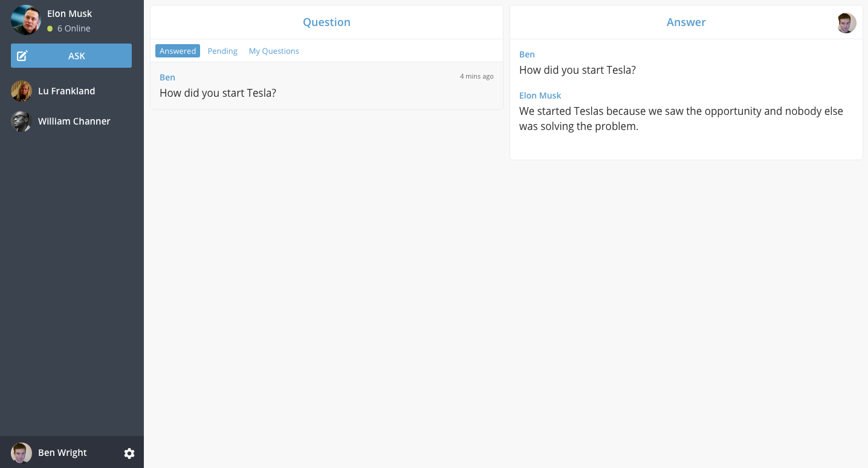The image size is (868, 468).
Task: Click Lu Frankland's avatar picture
Action: 21,91
